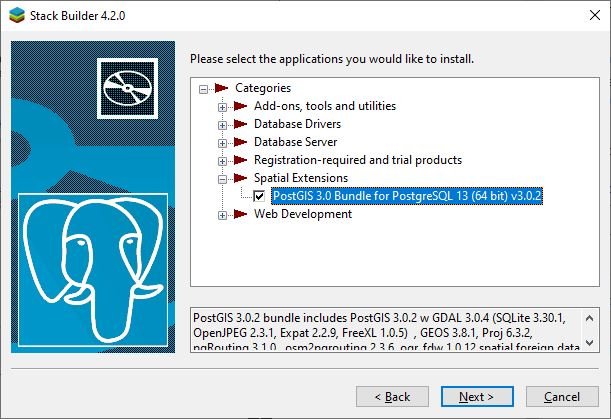Expand the Database Drivers node
This screenshot has width=611, height=419.
coord(222,125)
